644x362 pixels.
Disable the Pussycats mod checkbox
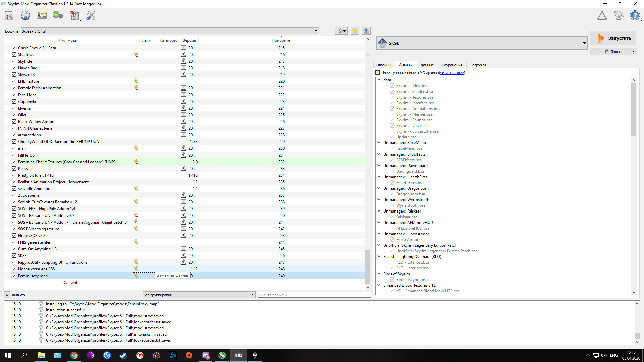(x=14, y=168)
